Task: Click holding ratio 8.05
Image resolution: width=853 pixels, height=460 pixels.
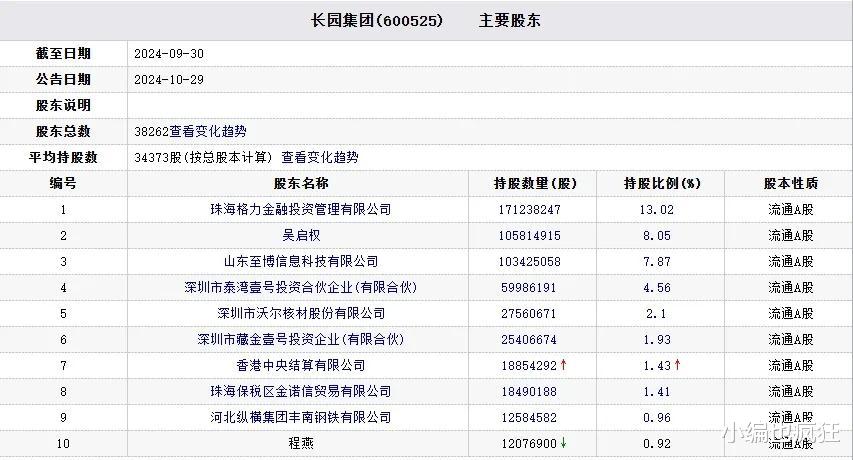Action: point(657,236)
